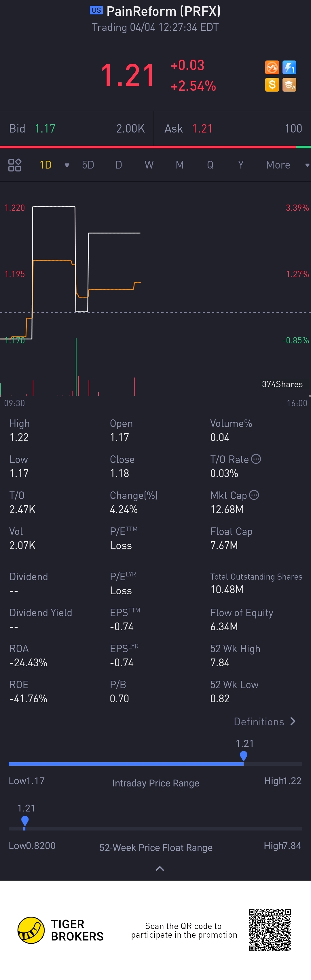The image size is (311, 980).
Task: Tap the orange crossed-out chart badge
Action: [272, 68]
